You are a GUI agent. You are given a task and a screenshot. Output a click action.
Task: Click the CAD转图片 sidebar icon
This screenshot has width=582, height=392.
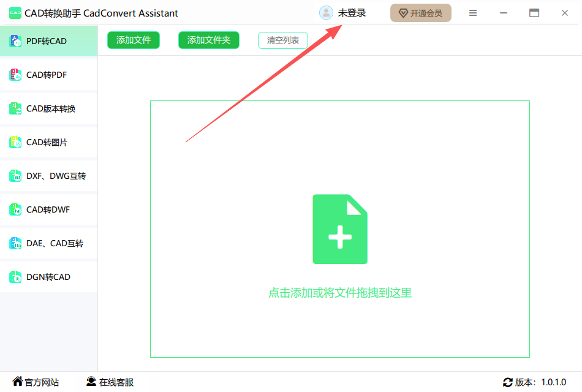point(15,142)
